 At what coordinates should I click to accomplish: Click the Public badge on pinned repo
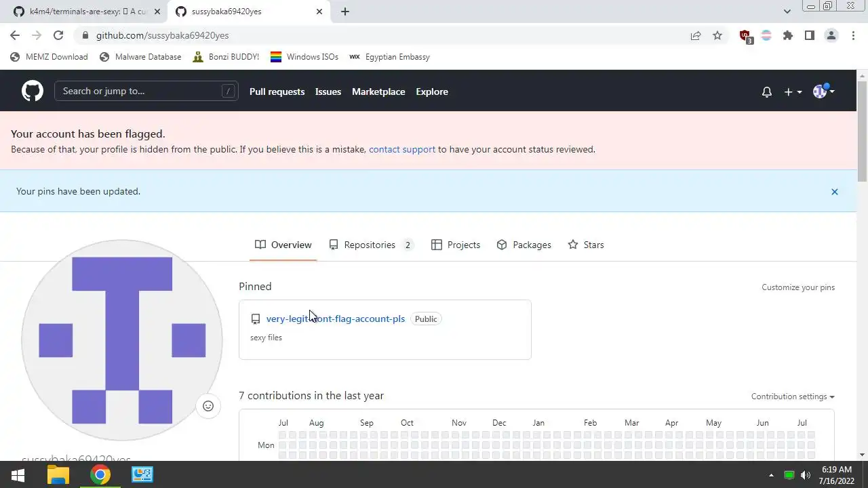(426, 319)
